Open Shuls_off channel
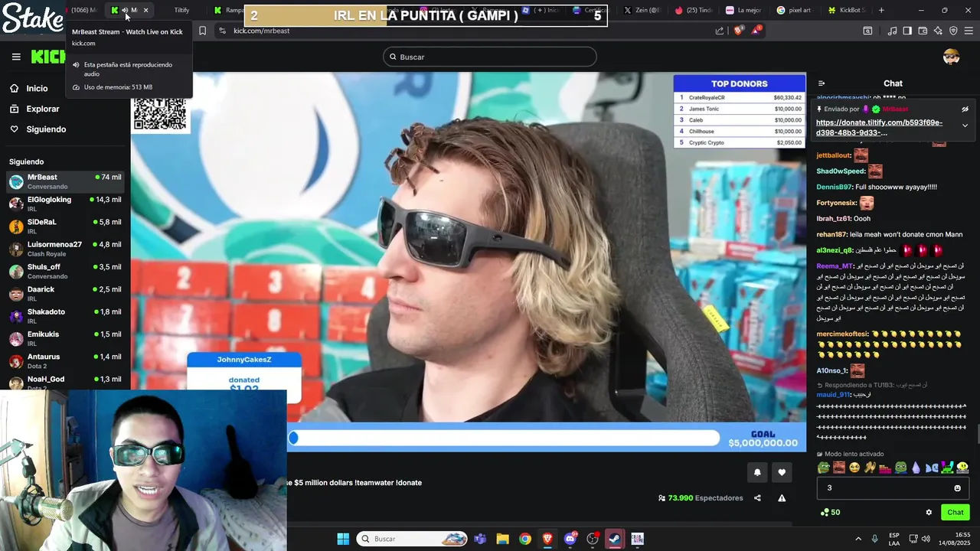The height and width of the screenshot is (551, 980). [65, 271]
